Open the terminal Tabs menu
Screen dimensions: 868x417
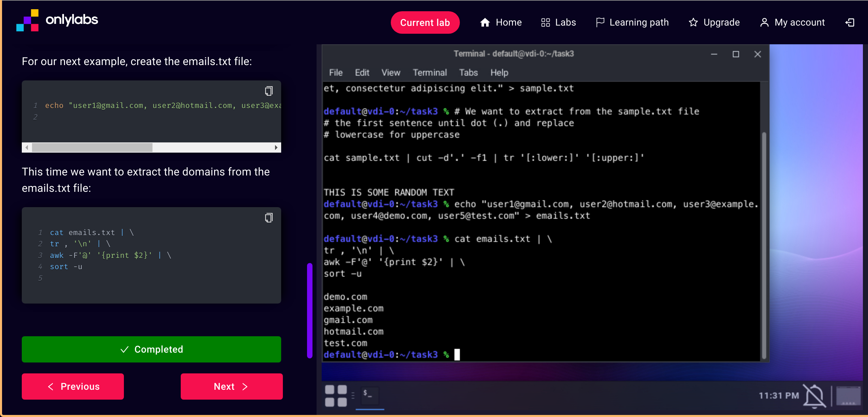pos(468,73)
